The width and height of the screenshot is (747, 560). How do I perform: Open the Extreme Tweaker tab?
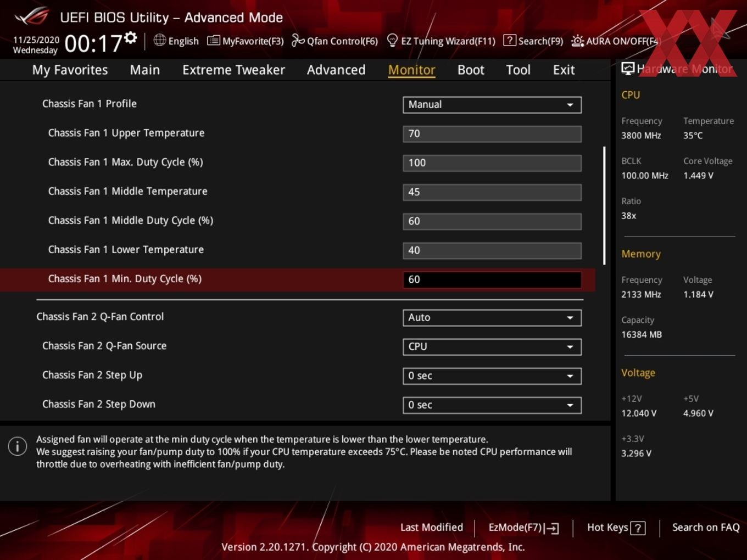tap(233, 70)
